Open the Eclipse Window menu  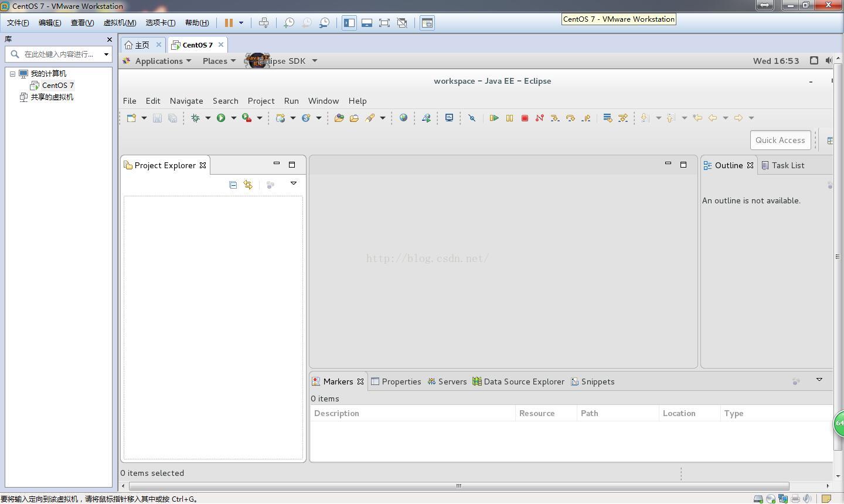[324, 101]
